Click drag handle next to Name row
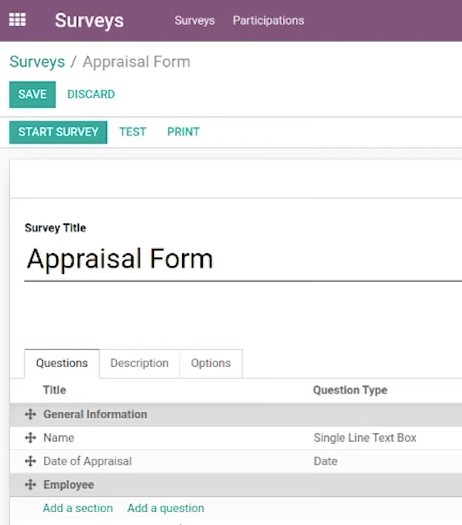The width and height of the screenshot is (462, 525). coord(30,438)
